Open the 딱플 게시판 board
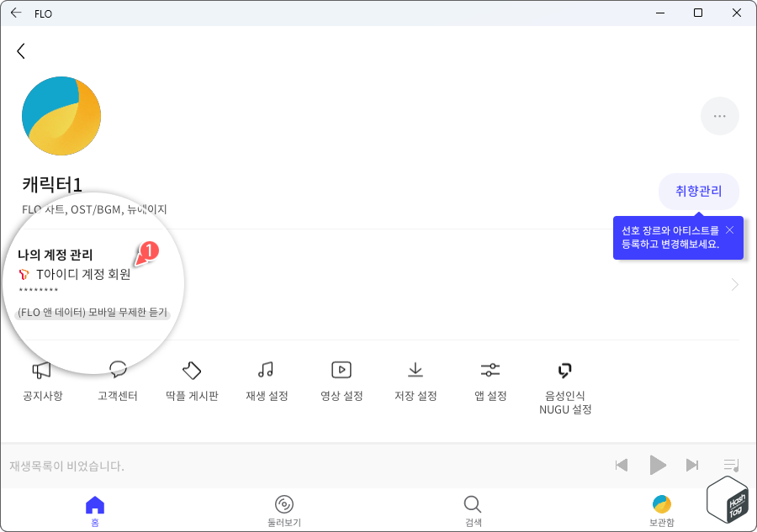 point(192,380)
